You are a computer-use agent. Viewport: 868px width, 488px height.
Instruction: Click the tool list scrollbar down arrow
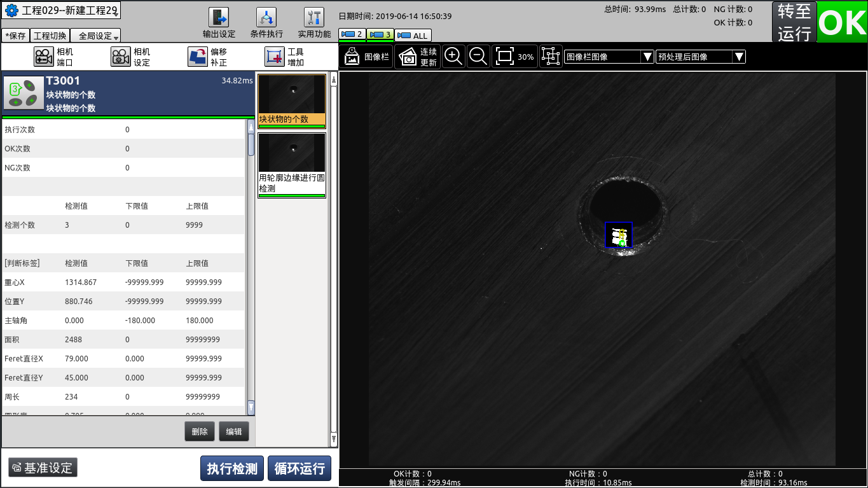[x=334, y=438]
